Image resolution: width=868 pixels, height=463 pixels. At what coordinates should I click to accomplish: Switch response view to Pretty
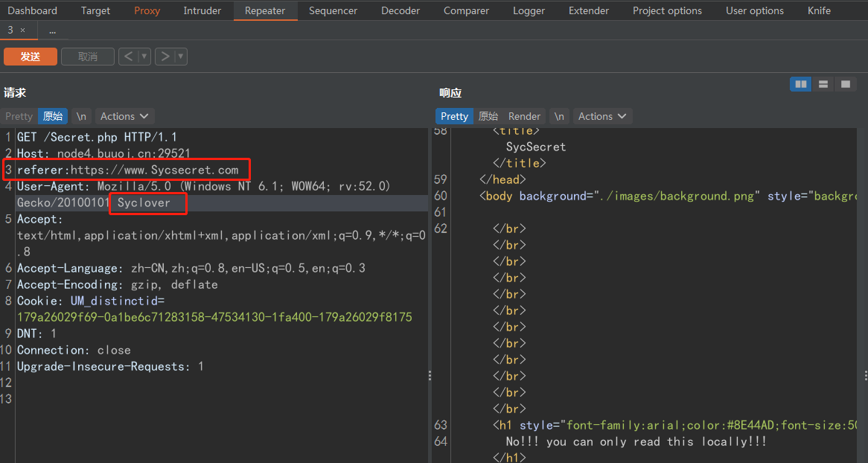click(x=455, y=116)
